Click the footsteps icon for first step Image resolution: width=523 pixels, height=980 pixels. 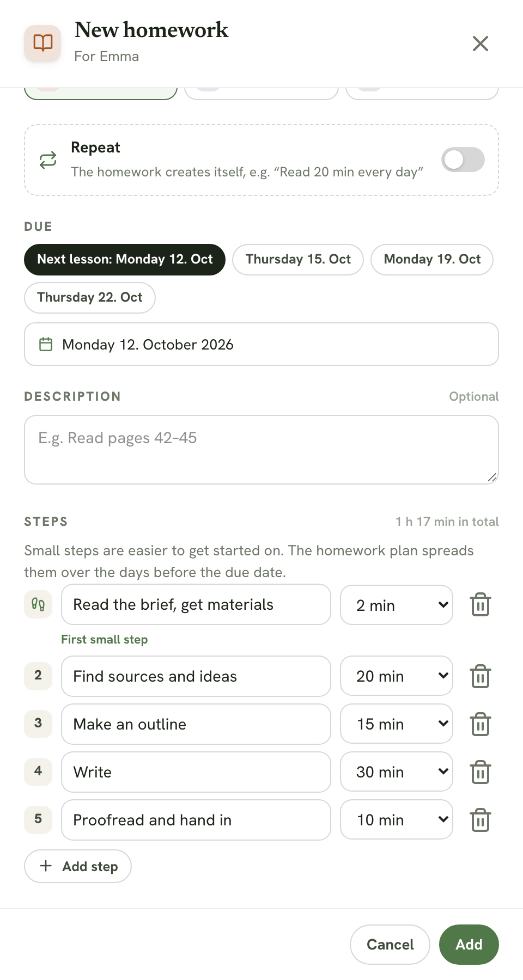coord(38,604)
